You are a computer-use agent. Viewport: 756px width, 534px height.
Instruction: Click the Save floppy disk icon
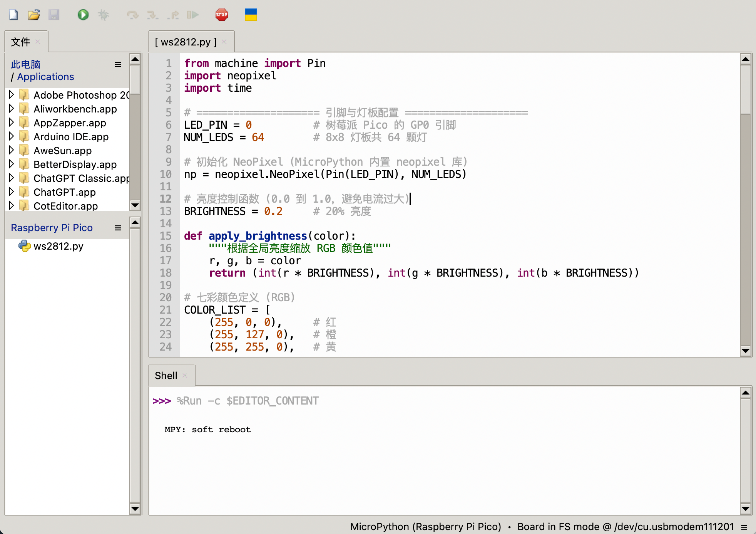pos(54,15)
